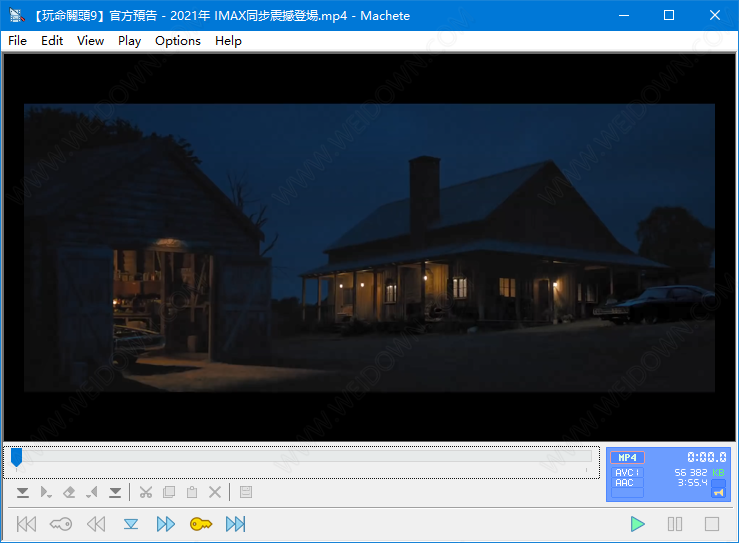Close the Machete window
This screenshot has width=739, height=543.
click(714, 16)
